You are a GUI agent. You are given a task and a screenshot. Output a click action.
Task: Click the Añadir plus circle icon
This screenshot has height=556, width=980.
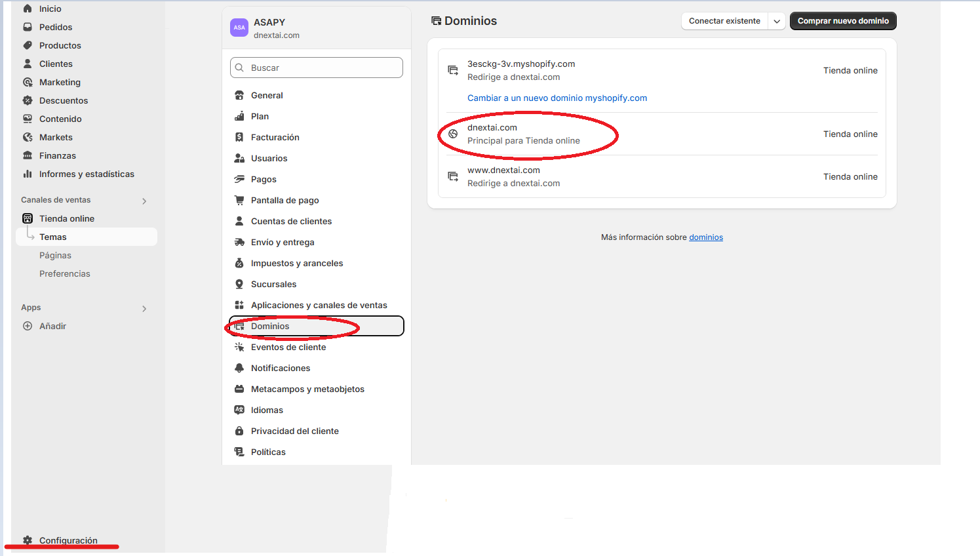point(28,326)
